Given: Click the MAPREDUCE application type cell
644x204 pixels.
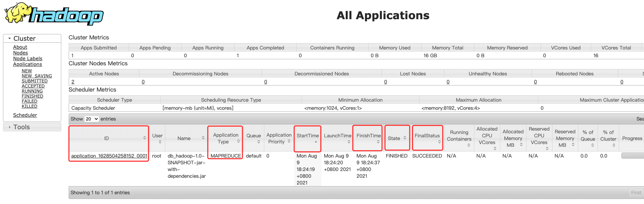Looking at the screenshot, I should [226, 156].
